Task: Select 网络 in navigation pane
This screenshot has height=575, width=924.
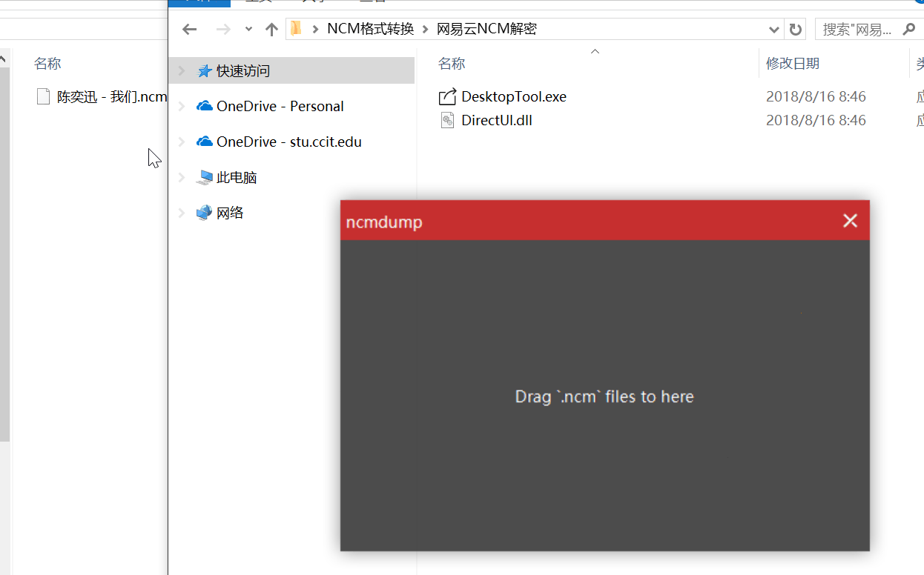Action: pyautogui.click(x=230, y=213)
